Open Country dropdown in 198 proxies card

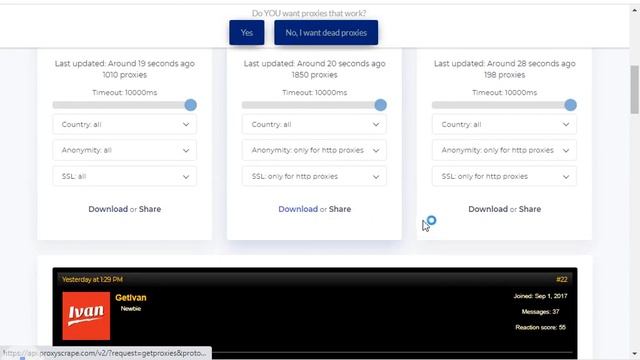click(504, 124)
